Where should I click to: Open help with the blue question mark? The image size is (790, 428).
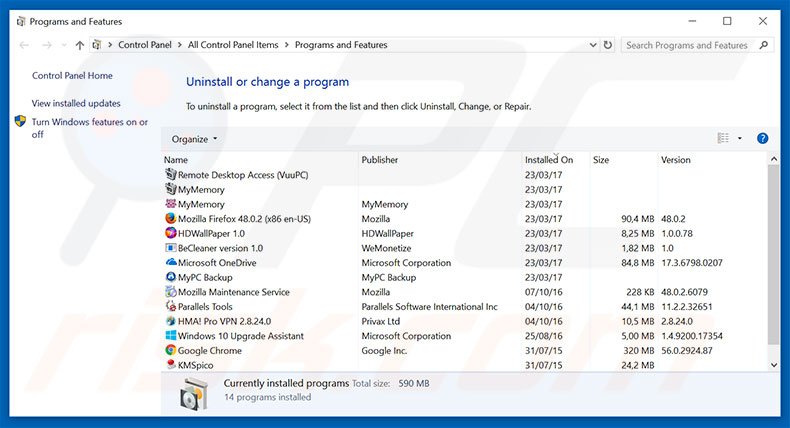(x=762, y=138)
